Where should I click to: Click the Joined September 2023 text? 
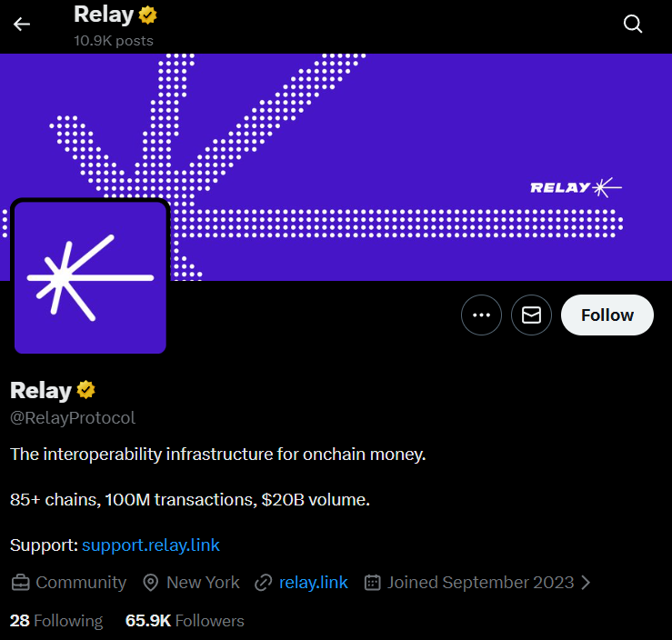[481, 583]
